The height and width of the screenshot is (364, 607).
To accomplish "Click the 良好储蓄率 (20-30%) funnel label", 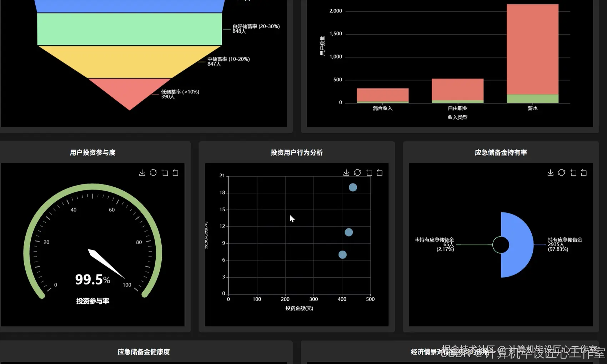I will (256, 29).
